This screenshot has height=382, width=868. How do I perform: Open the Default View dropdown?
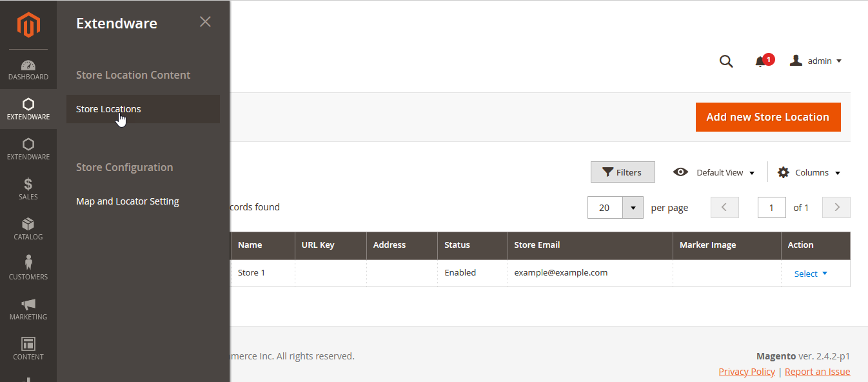pyautogui.click(x=714, y=172)
